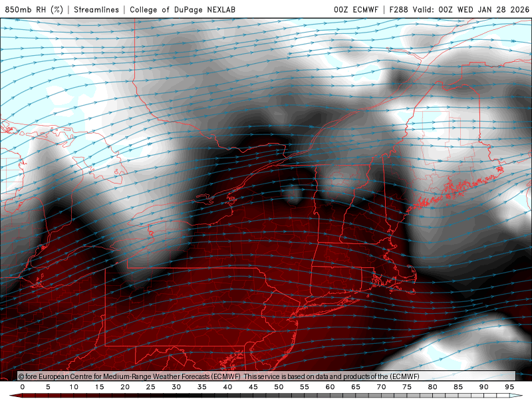The image size is (532, 399).
Task: Click the "20" value on the colorbar scale
Action: point(125,387)
